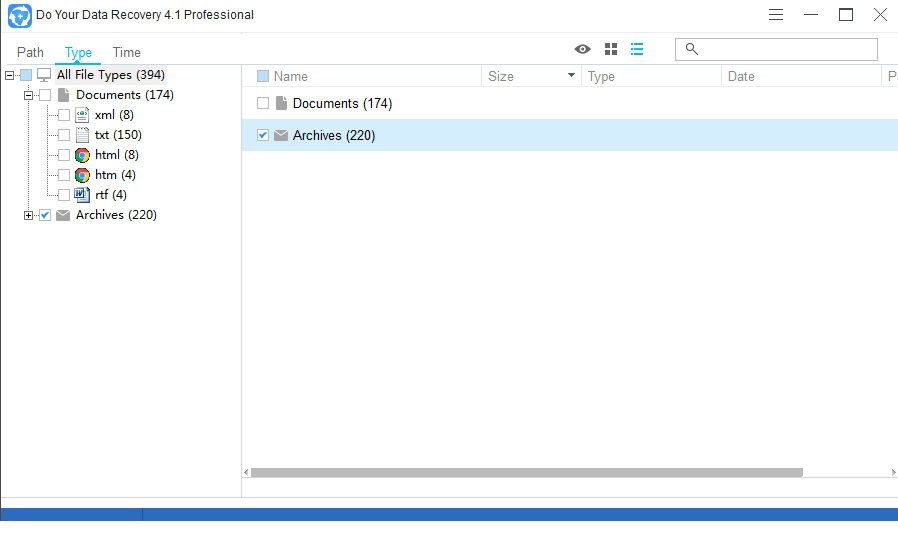The image size is (898, 541).
Task: Switch to the Time tab
Action: point(127,52)
